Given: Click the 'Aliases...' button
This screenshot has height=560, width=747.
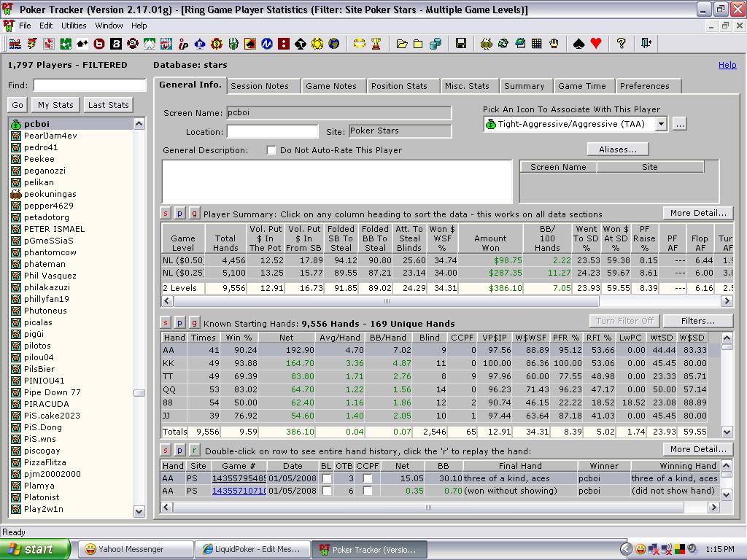Looking at the screenshot, I should pos(618,149).
